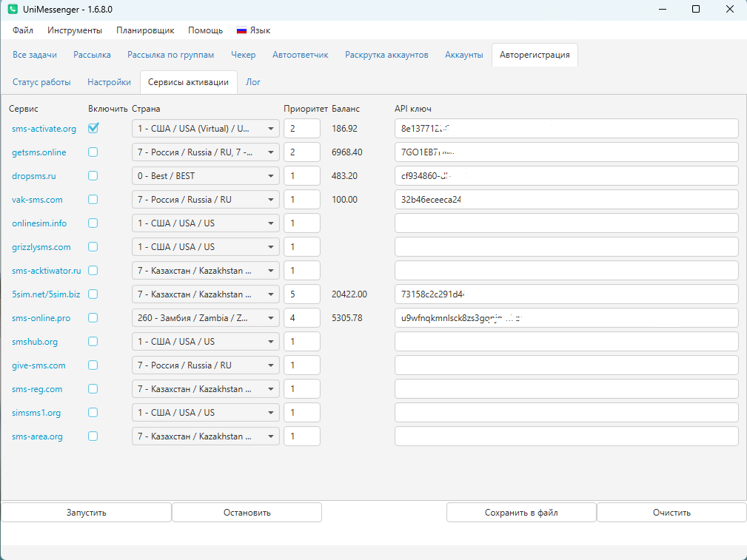Click the Остановить button
The width and height of the screenshot is (747, 560).
(x=247, y=513)
